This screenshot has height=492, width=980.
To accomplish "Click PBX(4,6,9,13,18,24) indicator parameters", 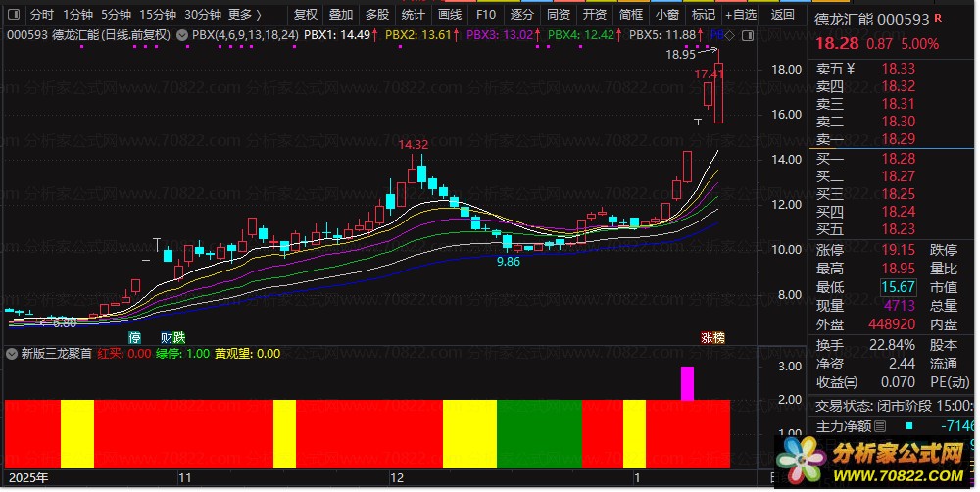I will pos(245,35).
